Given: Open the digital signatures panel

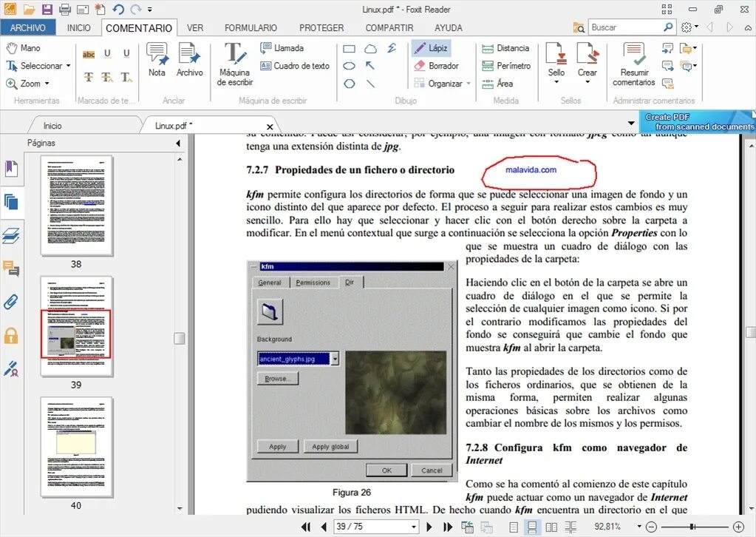Looking at the screenshot, I should [11, 368].
